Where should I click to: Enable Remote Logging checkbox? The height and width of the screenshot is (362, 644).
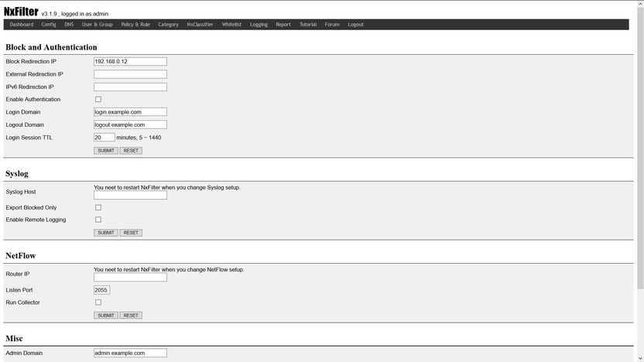click(98, 220)
